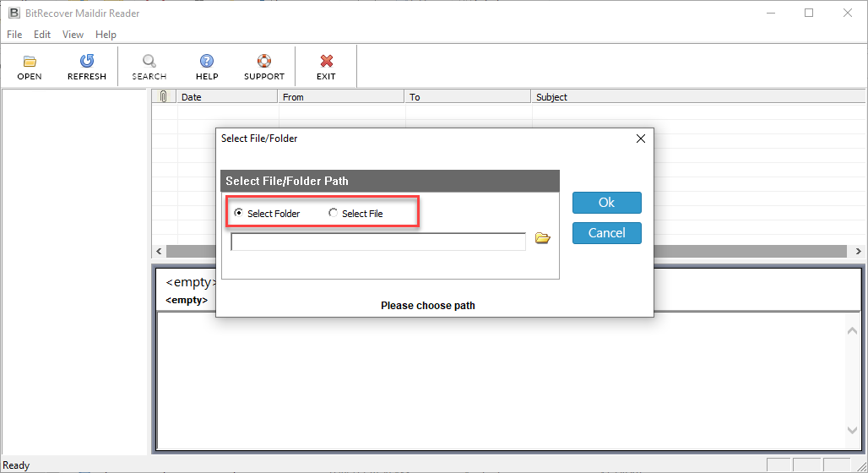Click the horizontal scrollbar left arrow
The image size is (868, 473).
coord(159,252)
